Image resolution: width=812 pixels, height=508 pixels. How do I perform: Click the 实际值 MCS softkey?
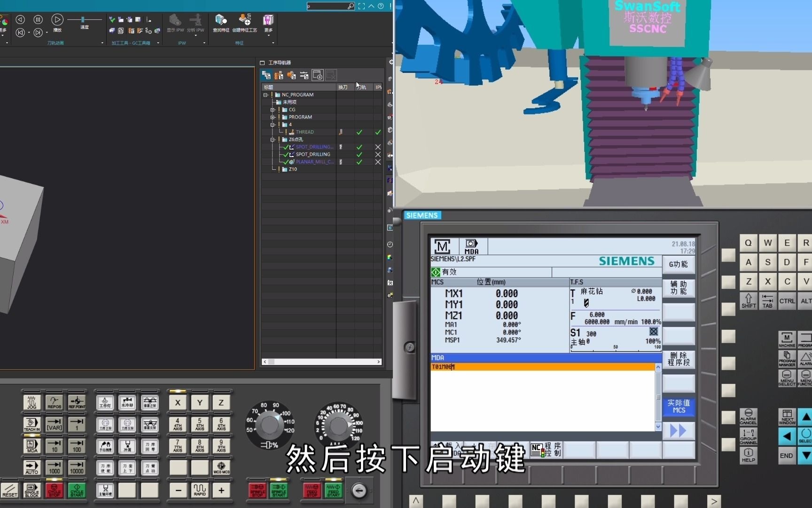[679, 406]
